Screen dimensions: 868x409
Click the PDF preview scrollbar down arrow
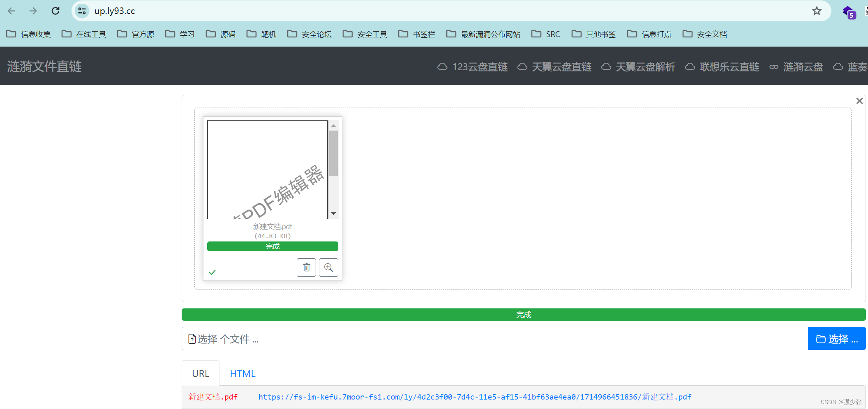click(334, 214)
